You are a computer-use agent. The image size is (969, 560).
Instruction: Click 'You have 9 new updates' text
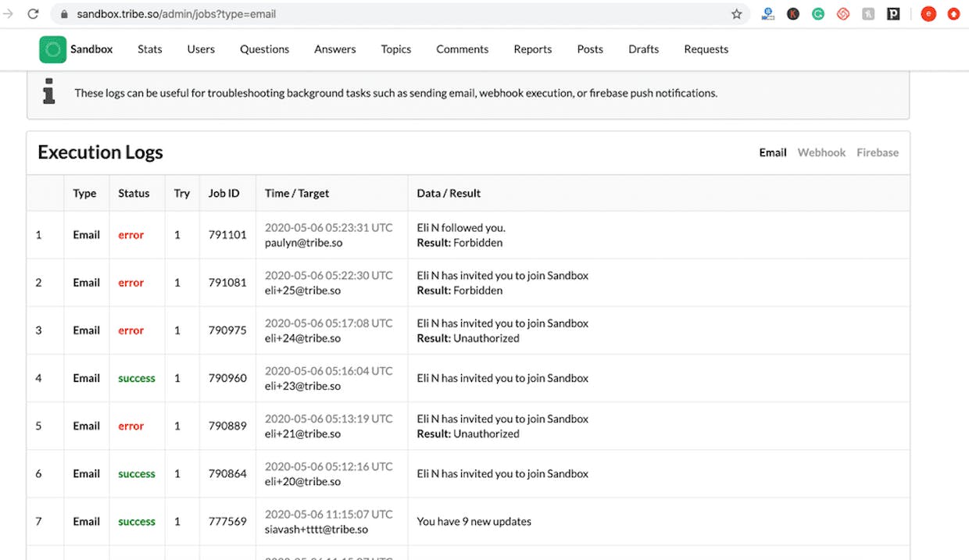click(x=474, y=521)
